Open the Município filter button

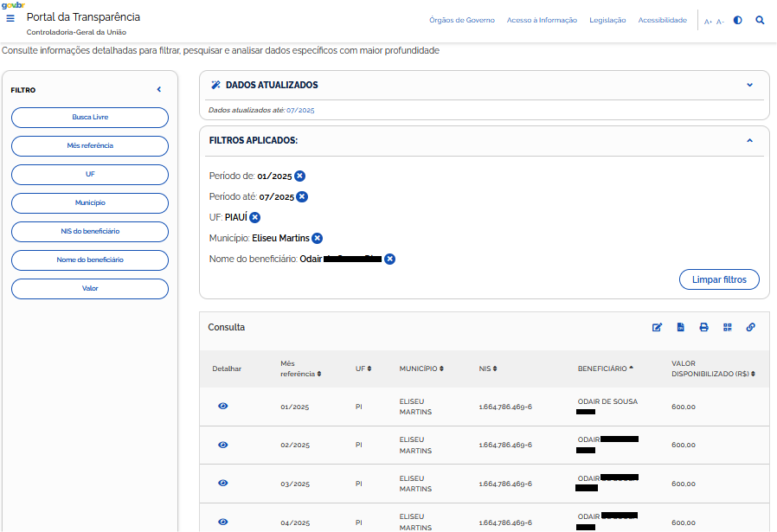[90, 203]
